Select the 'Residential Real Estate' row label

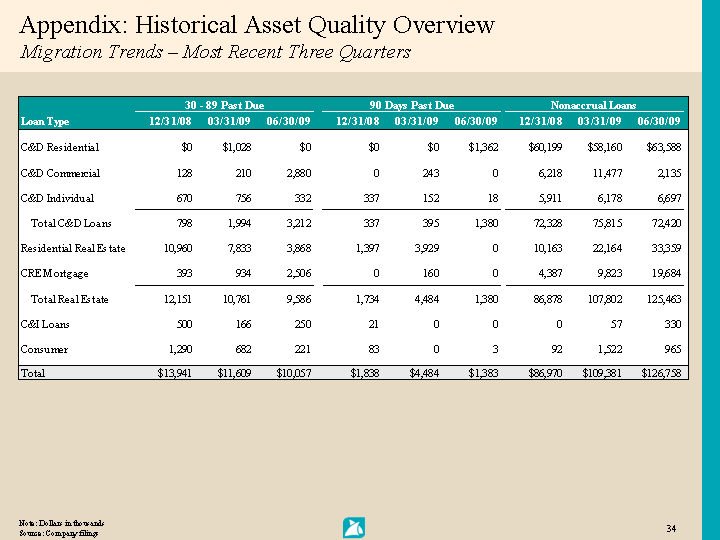(73, 248)
